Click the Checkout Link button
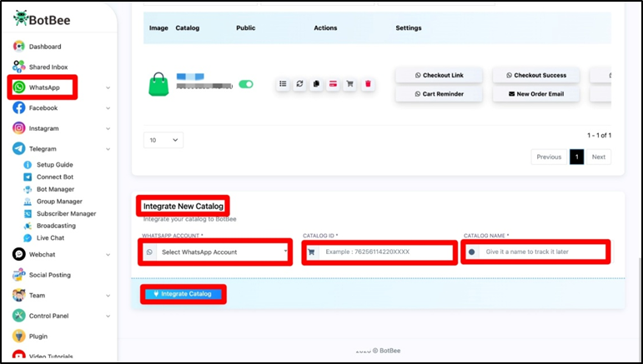This screenshot has height=364, width=643. [x=439, y=76]
